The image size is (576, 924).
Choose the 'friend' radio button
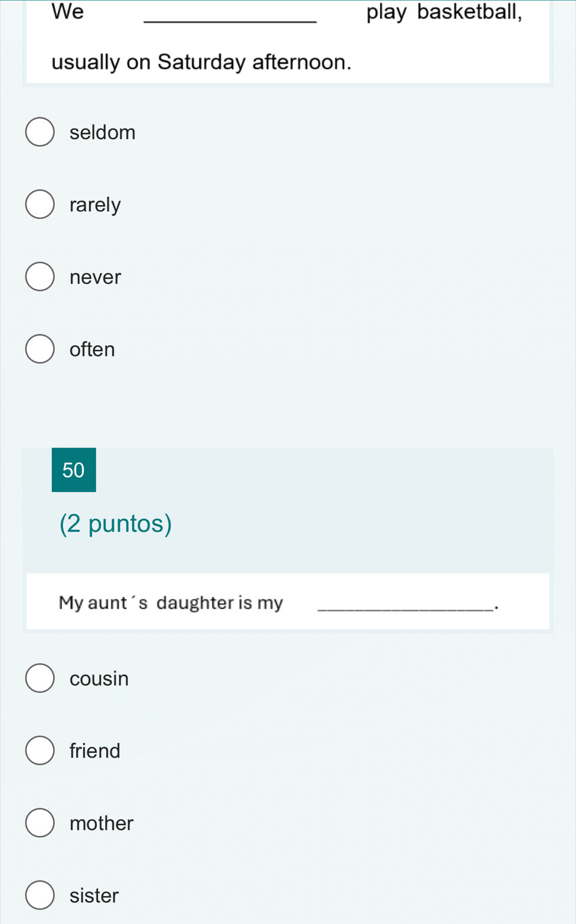[x=40, y=751]
